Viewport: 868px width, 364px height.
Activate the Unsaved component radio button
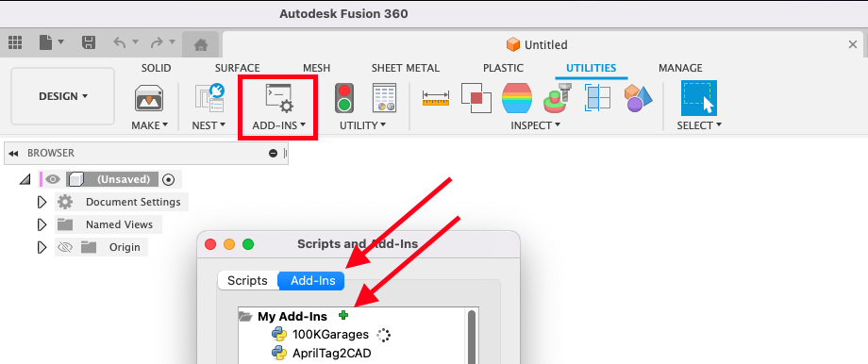coord(169,179)
